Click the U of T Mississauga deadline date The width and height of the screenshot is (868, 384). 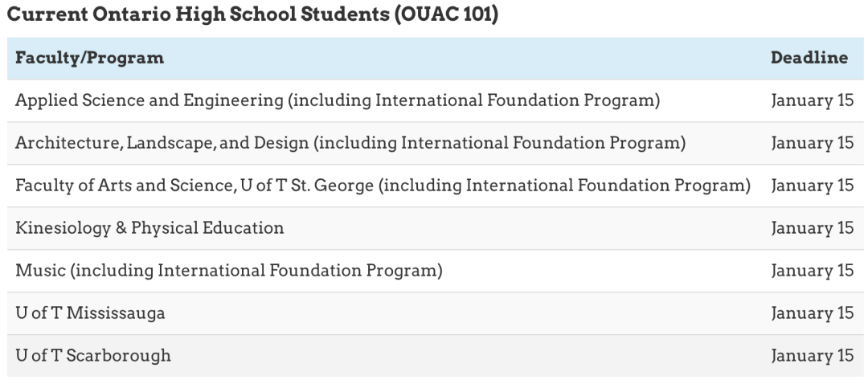tap(812, 313)
